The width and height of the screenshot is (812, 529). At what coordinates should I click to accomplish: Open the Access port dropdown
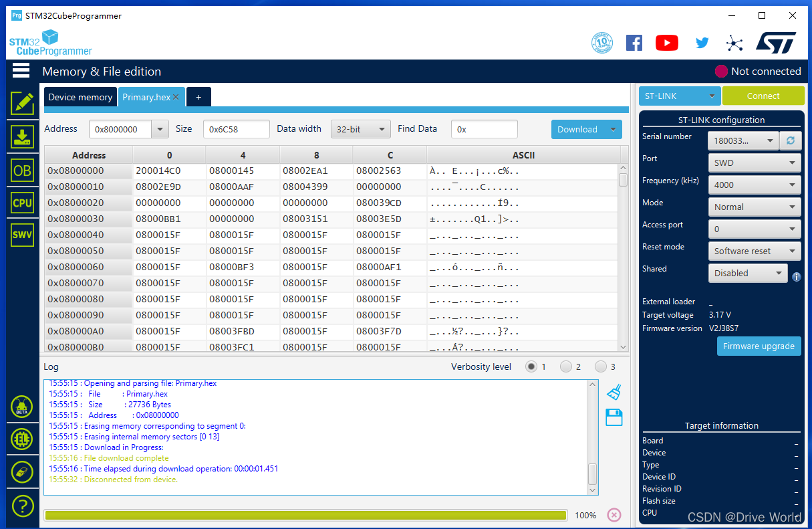point(755,229)
